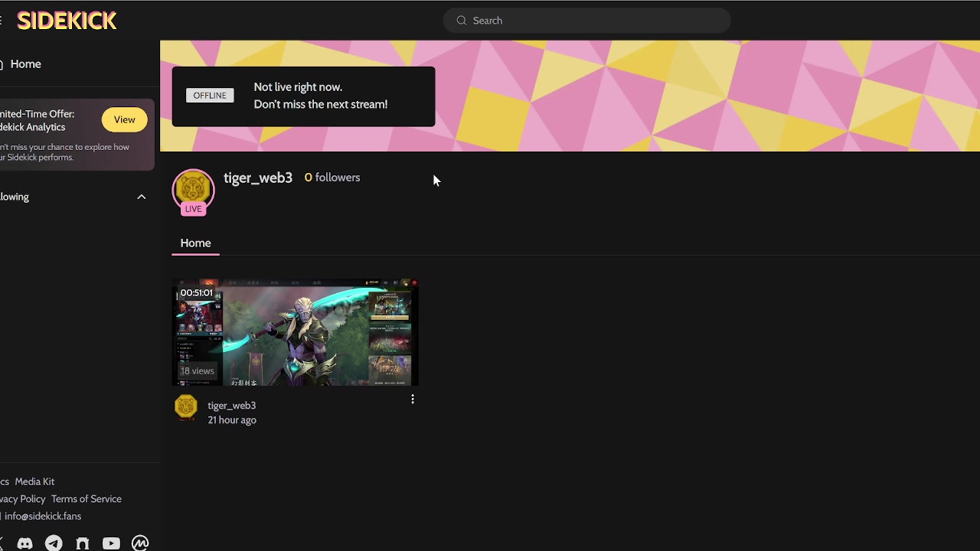Screen dimensions: 980x551
Task: Click 'Not live right now.' message
Action: coord(298,87)
